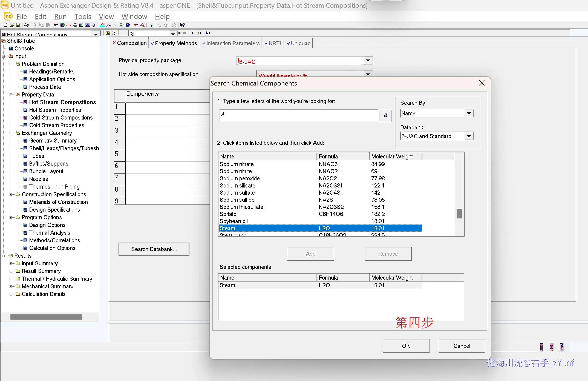Viewport: 588px width, 381px height.
Task: Select Steam in the Selected components list
Action: (x=320, y=285)
